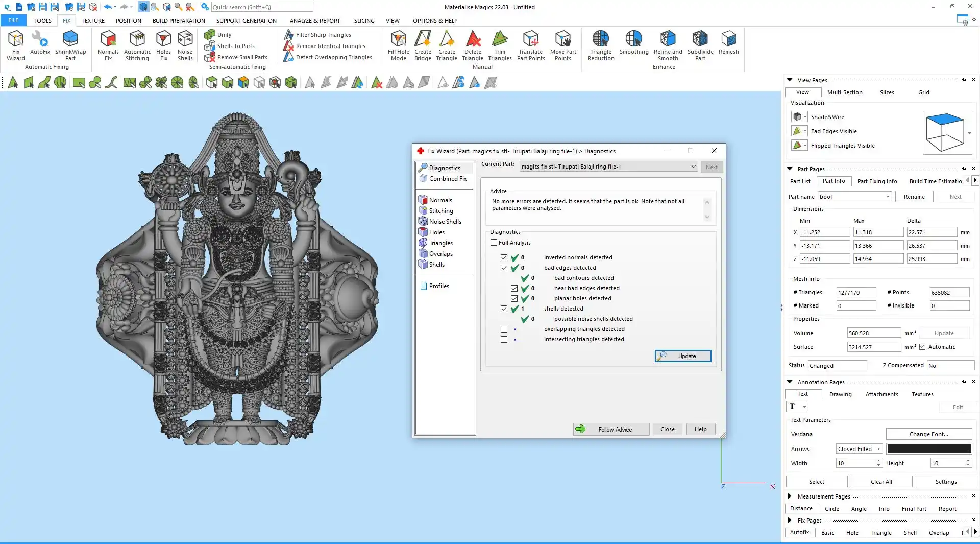
Task: Switch to the Multi-Section view tab
Action: click(844, 92)
